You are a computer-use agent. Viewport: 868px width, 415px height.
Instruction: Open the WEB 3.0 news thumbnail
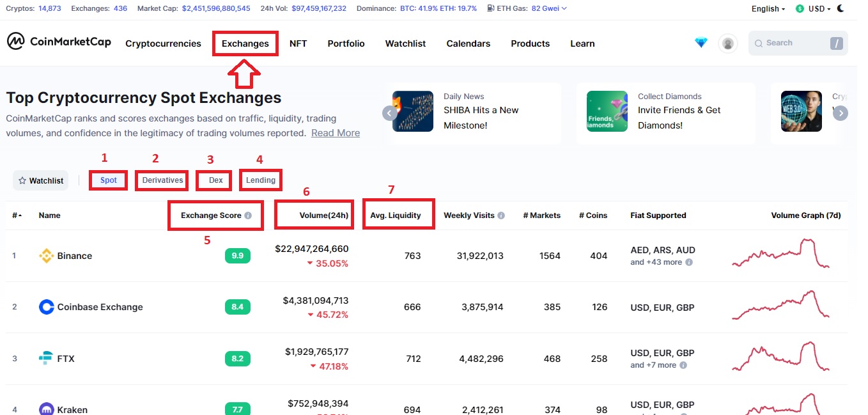coord(802,111)
